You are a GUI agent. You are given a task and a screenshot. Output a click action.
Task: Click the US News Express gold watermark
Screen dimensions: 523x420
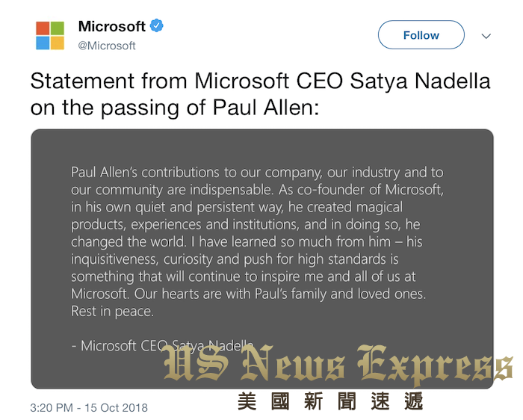click(x=338, y=364)
